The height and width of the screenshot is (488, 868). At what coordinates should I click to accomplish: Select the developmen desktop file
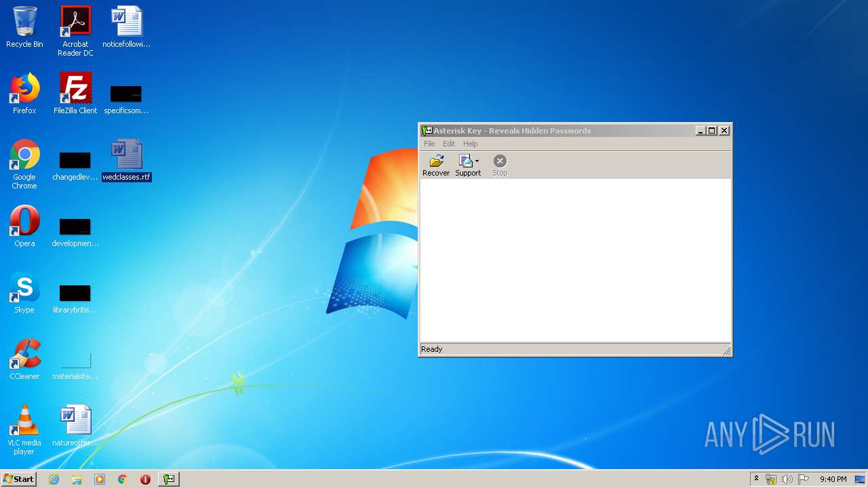pyautogui.click(x=75, y=232)
